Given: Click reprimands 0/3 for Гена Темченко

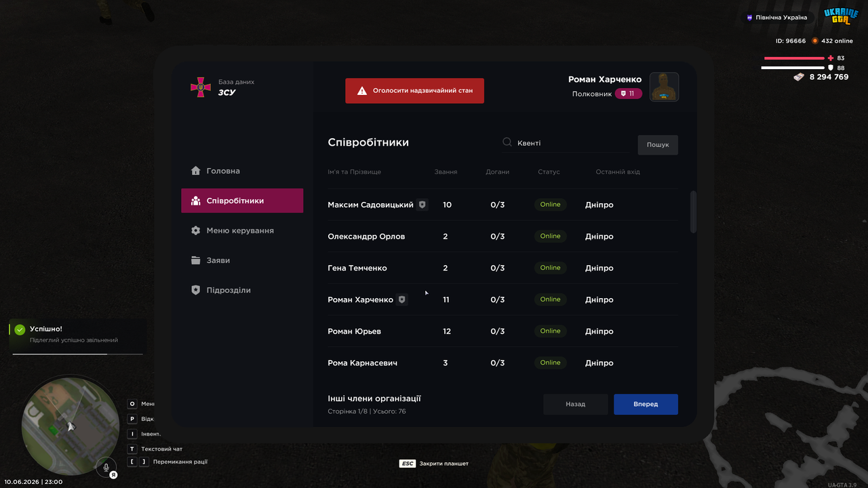Looking at the screenshot, I should coord(498,268).
